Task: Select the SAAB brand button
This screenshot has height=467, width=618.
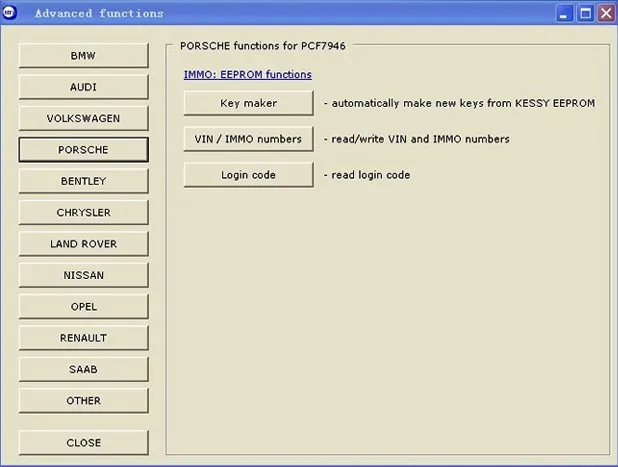Action: (83, 369)
